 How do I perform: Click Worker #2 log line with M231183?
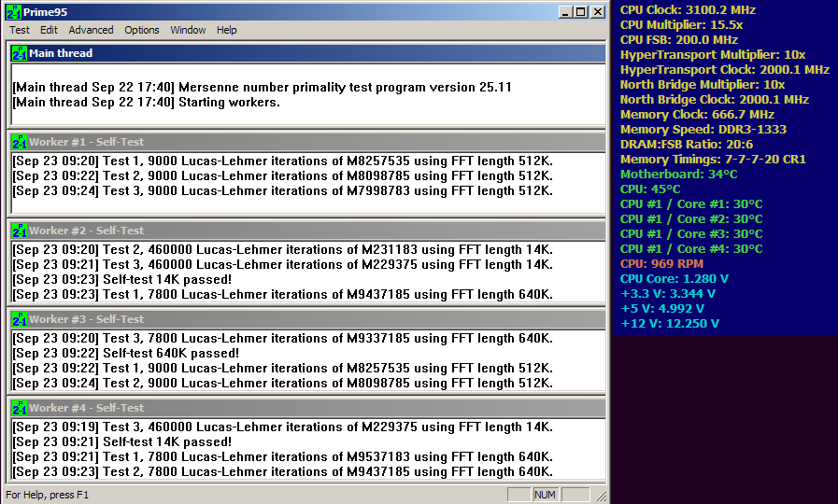(x=283, y=249)
